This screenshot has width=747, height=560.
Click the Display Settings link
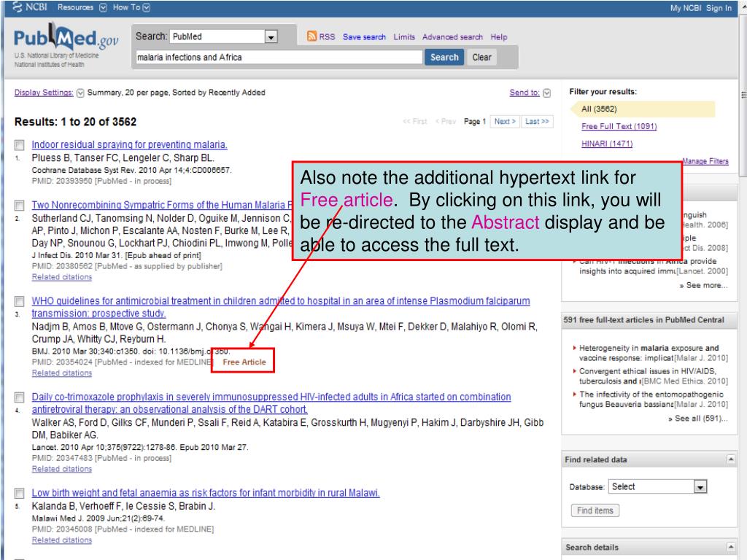click(x=44, y=93)
